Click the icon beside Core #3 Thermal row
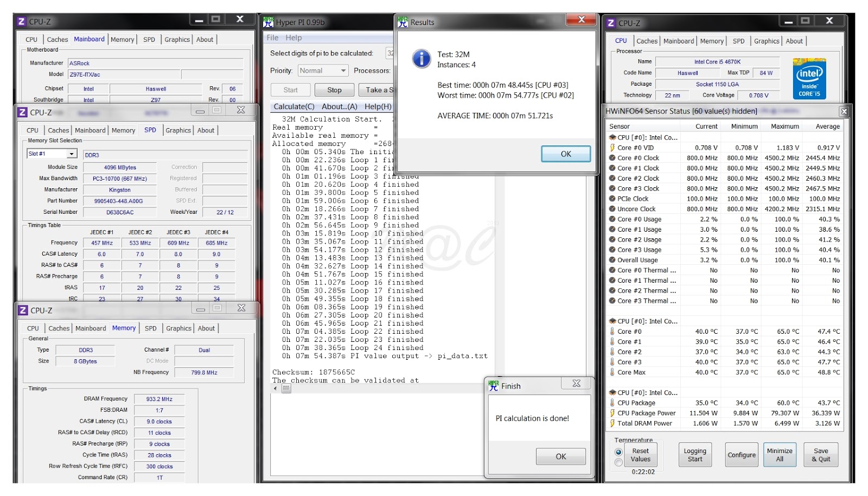Screen dimensions: 868x496 [x=612, y=301]
